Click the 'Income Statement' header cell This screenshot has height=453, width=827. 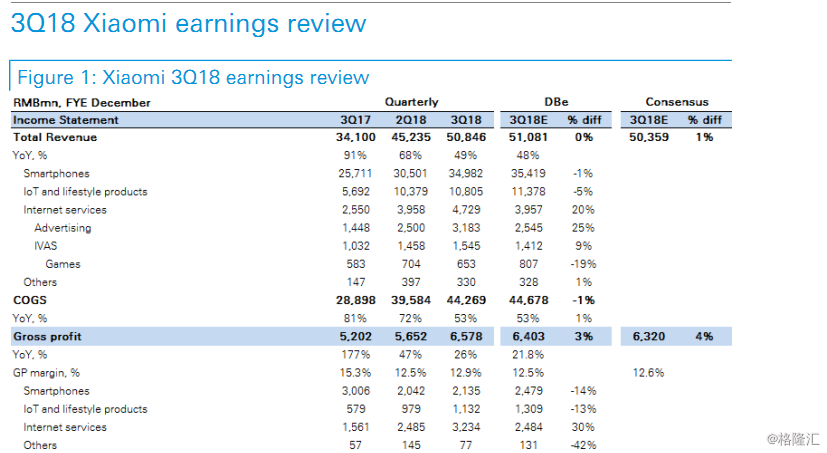click(65, 120)
